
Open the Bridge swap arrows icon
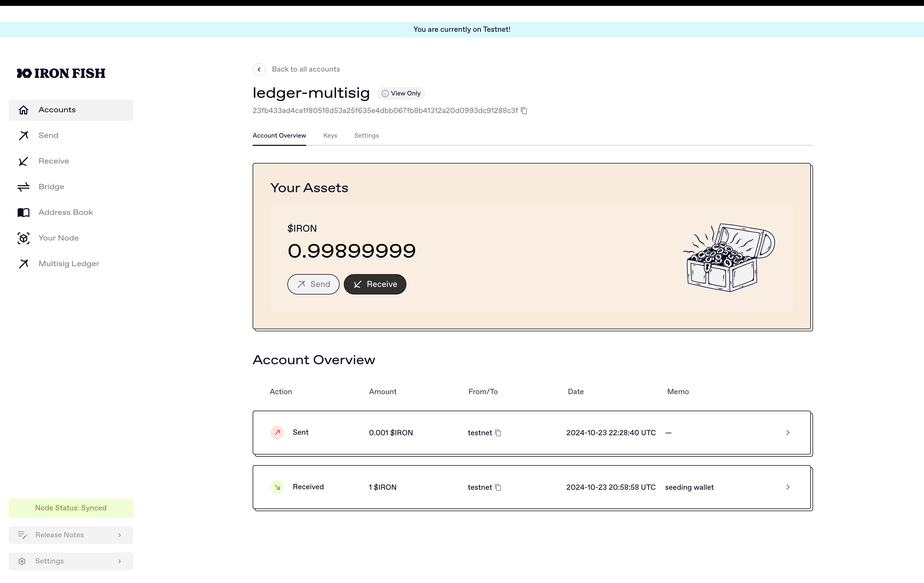pyautogui.click(x=24, y=187)
